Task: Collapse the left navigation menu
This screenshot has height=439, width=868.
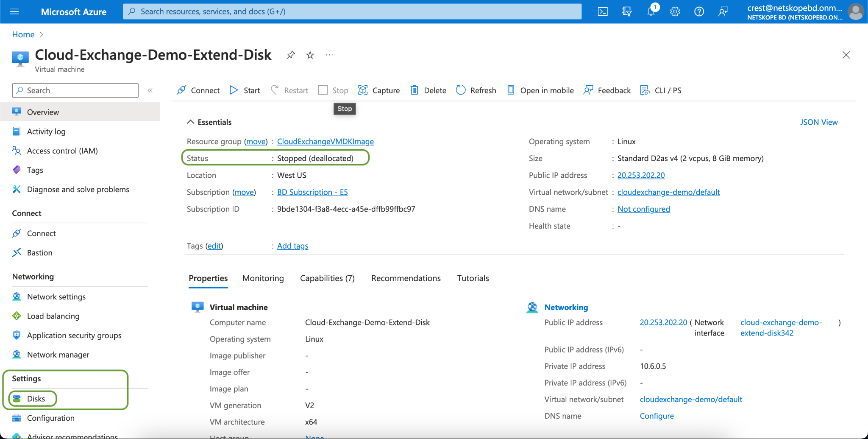Action: 150,90
